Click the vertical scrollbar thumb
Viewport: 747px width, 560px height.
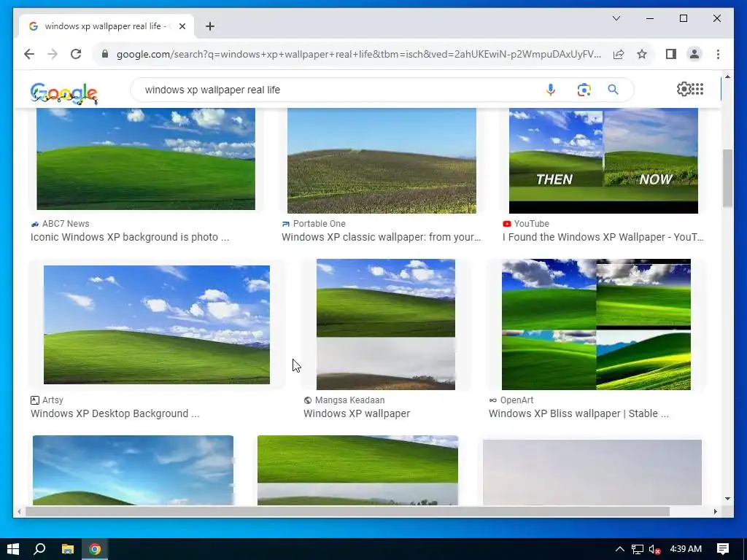[x=727, y=178]
